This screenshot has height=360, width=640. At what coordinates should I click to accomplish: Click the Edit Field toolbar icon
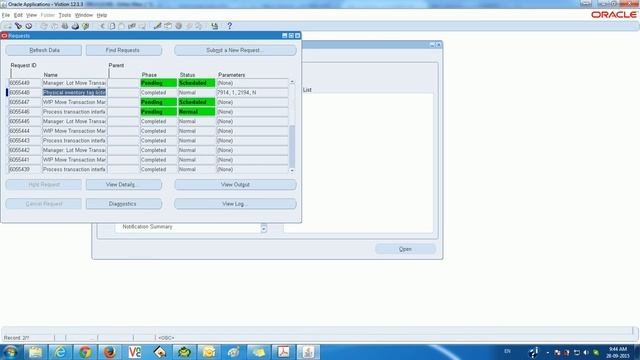pos(158,26)
